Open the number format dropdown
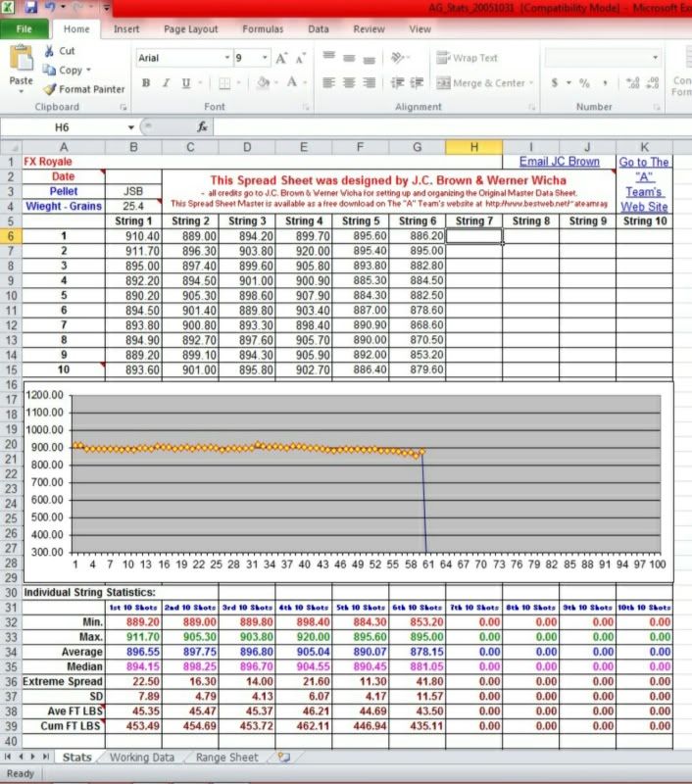692x784 pixels. click(x=655, y=58)
